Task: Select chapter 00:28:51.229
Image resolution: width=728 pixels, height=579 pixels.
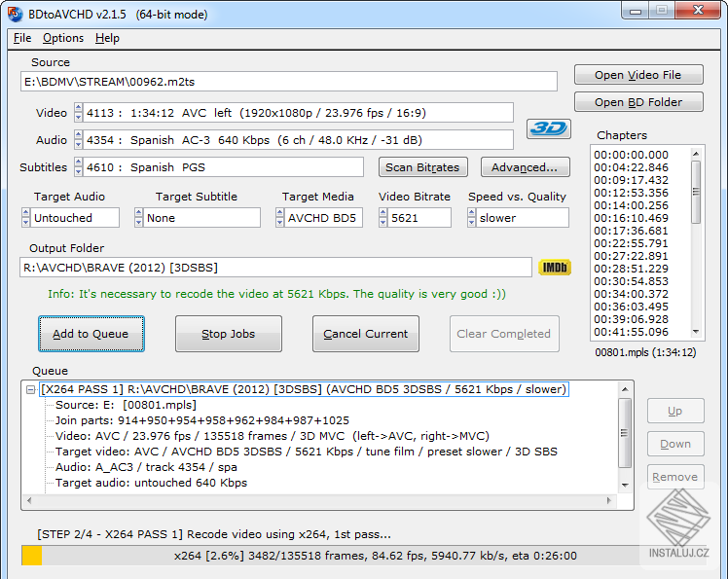Action: tap(631, 269)
